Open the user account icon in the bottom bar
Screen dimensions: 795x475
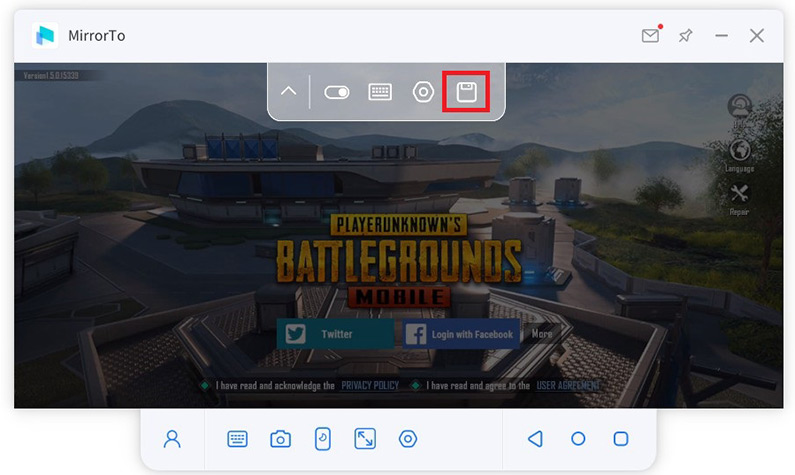pos(172,439)
